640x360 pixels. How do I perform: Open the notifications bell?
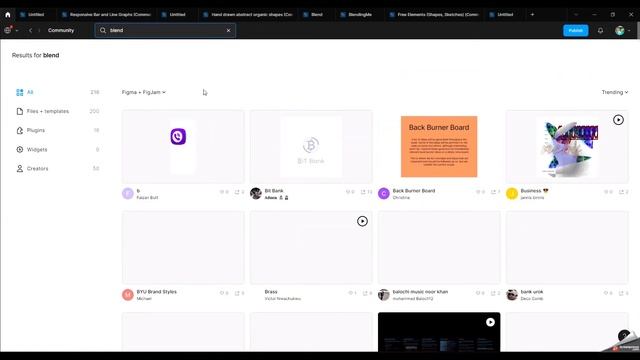coord(600,30)
